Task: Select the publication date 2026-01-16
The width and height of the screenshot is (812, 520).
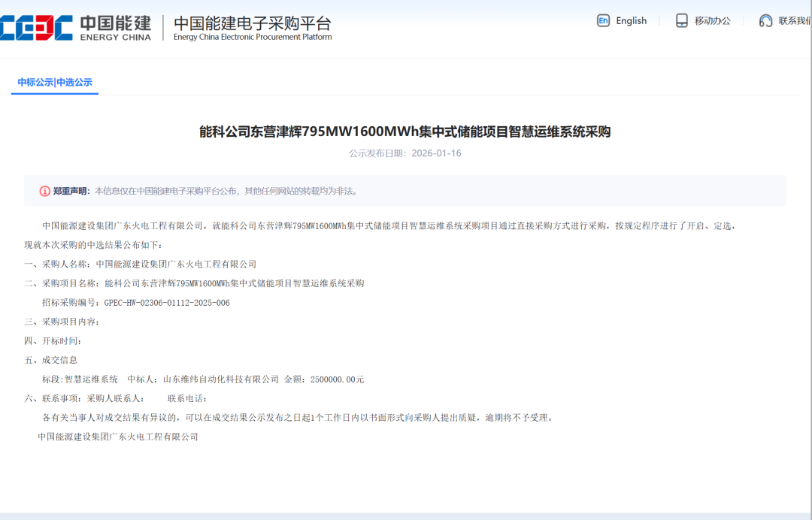Action: [x=436, y=153]
